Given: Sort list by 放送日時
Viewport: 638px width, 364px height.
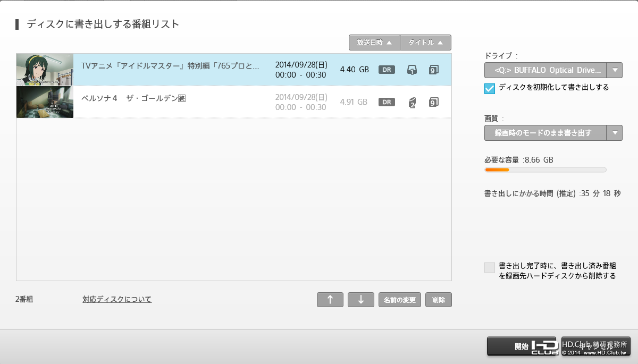Looking at the screenshot, I should click(x=374, y=43).
